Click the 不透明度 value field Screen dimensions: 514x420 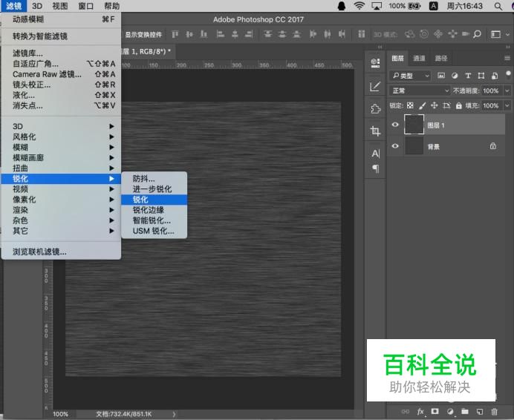[492, 91]
